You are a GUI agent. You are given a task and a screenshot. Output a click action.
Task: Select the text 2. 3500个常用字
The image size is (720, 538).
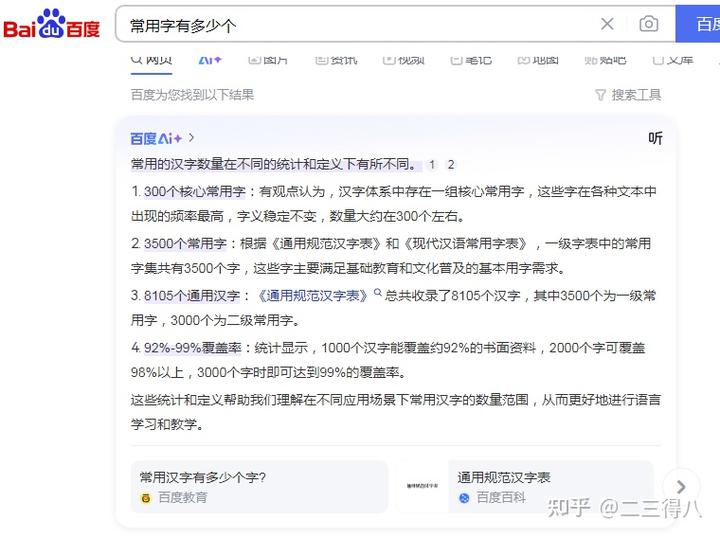click(x=179, y=243)
